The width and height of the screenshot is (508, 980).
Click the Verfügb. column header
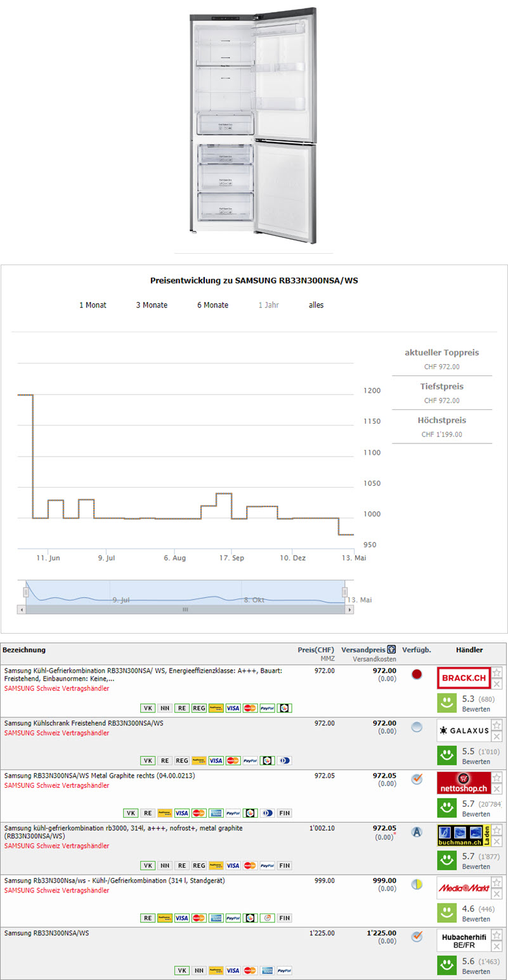pos(417,650)
